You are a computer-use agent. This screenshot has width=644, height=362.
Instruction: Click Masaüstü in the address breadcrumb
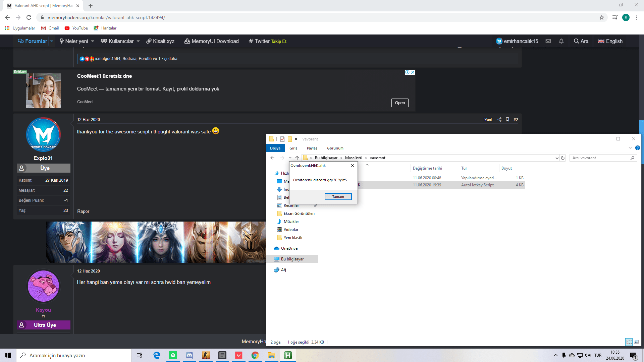(354, 158)
